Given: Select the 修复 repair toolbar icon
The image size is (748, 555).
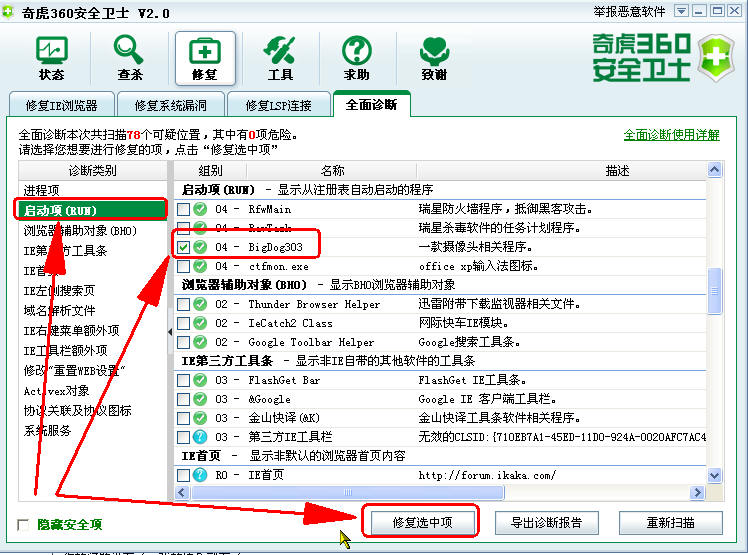Looking at the screenshot, I should click(205, 59).
